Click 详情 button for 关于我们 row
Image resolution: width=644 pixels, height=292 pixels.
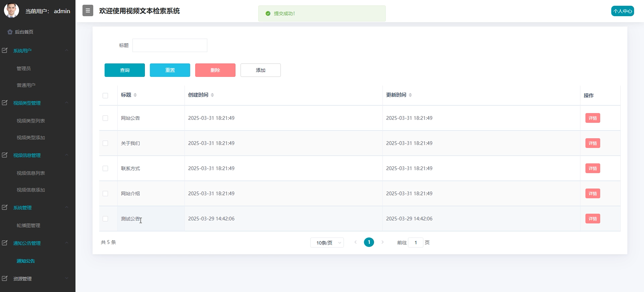click(593, 143)
